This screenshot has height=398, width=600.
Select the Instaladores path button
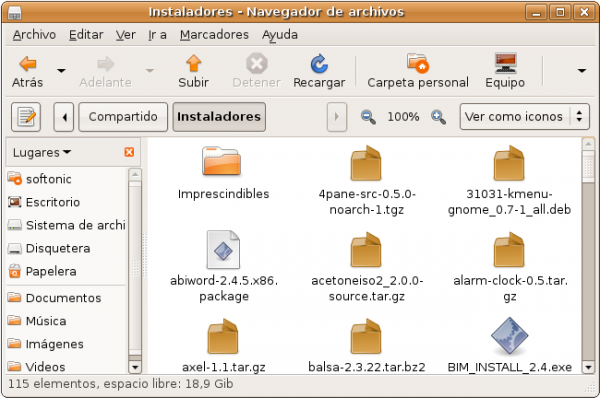click(x=219, y=117)
